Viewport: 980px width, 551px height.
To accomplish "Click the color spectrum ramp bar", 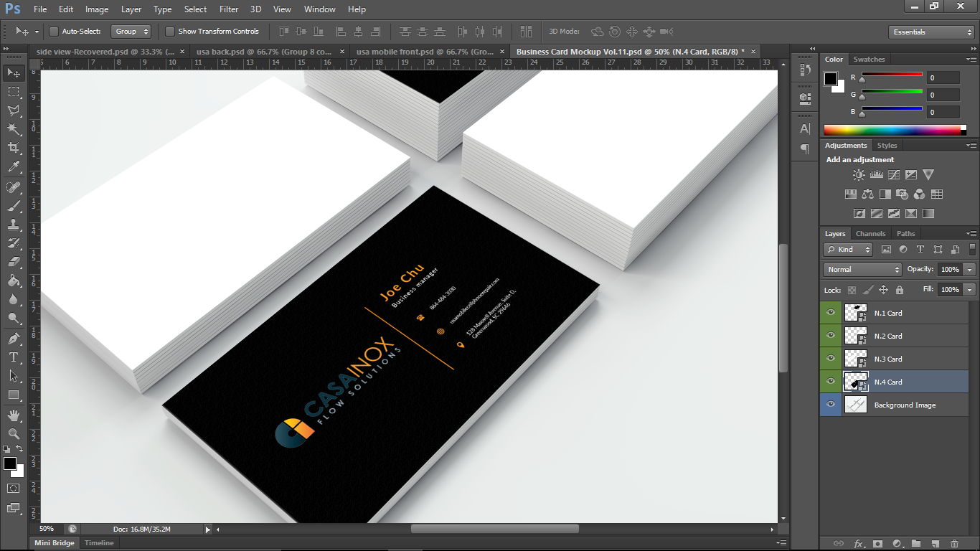I will pos(892,130).
